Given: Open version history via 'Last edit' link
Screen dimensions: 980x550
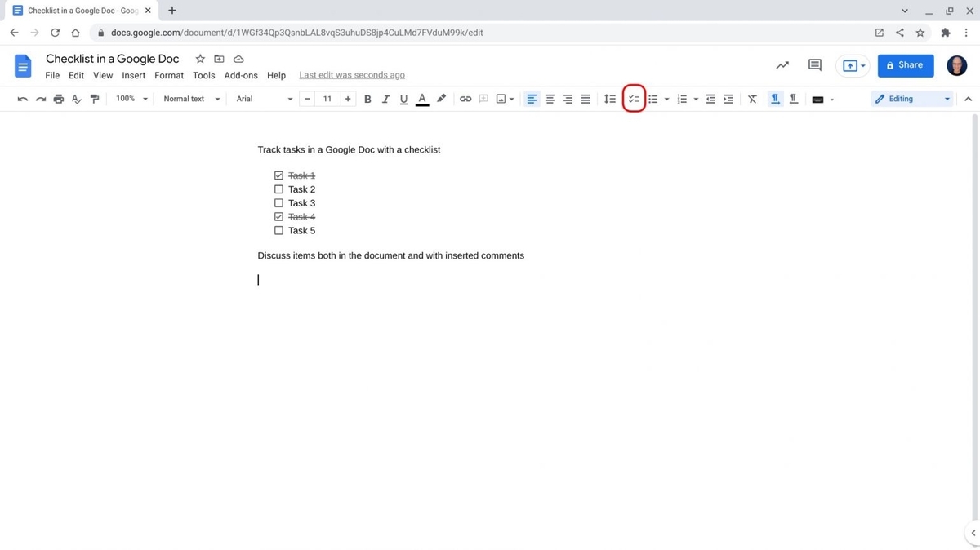Looking at the screenshot, I should (x=351, y=74).
